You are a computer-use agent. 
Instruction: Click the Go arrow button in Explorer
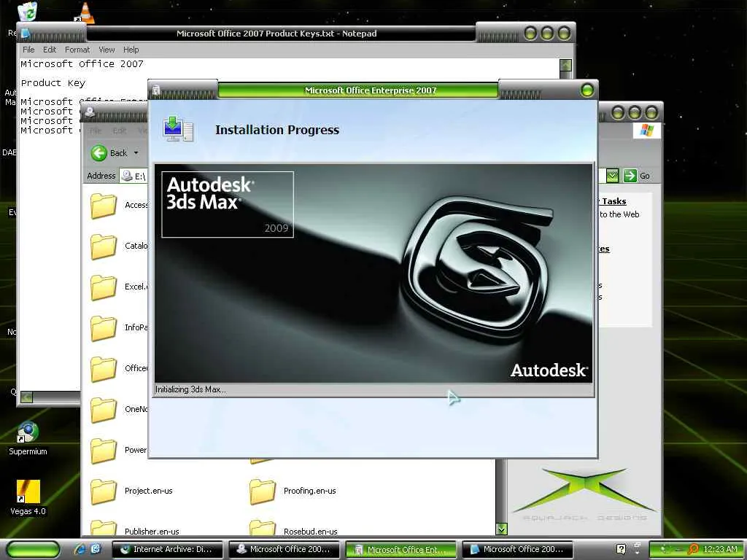tap(630, 176)
